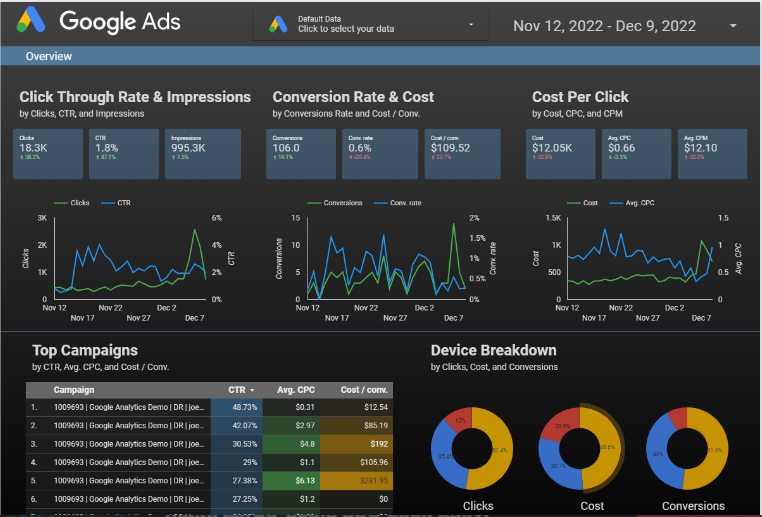The width and height of the screenshot is (762, 517).
Task: Click the $12.54 Cost / conv. cell
Action: (356, 407)
